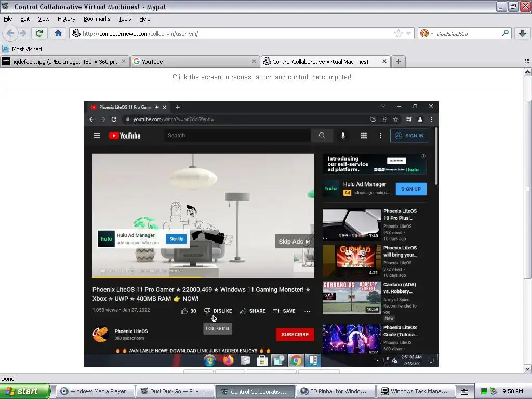Image resolution: width=532 pixels, height=399 pixels.
Task: Open Windows XP start menu
Action: click(x=25, y=391)
